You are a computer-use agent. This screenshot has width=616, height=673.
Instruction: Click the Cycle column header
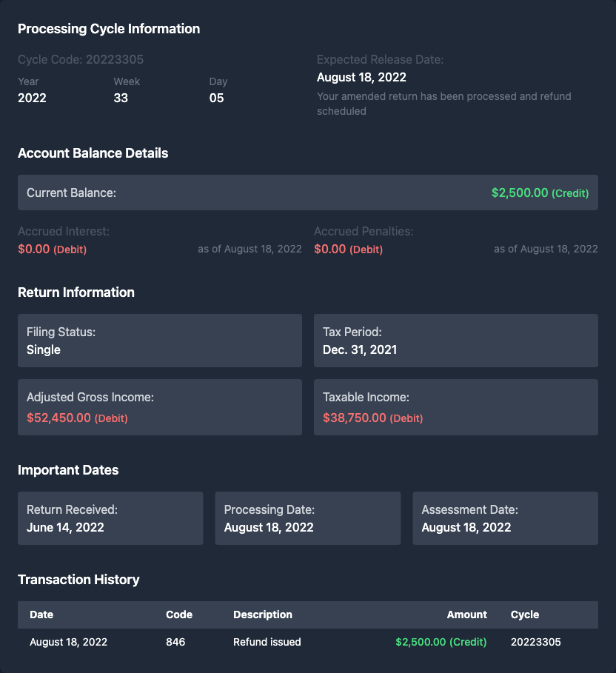coord(525,615)
